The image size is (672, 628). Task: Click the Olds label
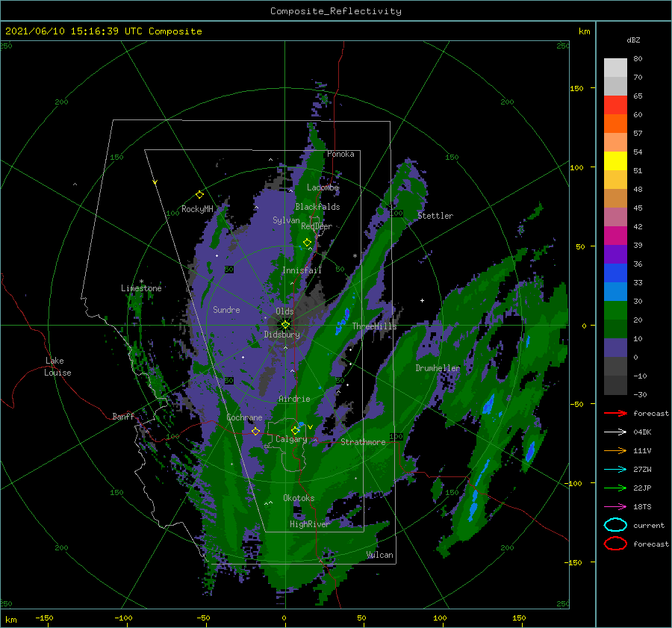[x=284, y=311]
